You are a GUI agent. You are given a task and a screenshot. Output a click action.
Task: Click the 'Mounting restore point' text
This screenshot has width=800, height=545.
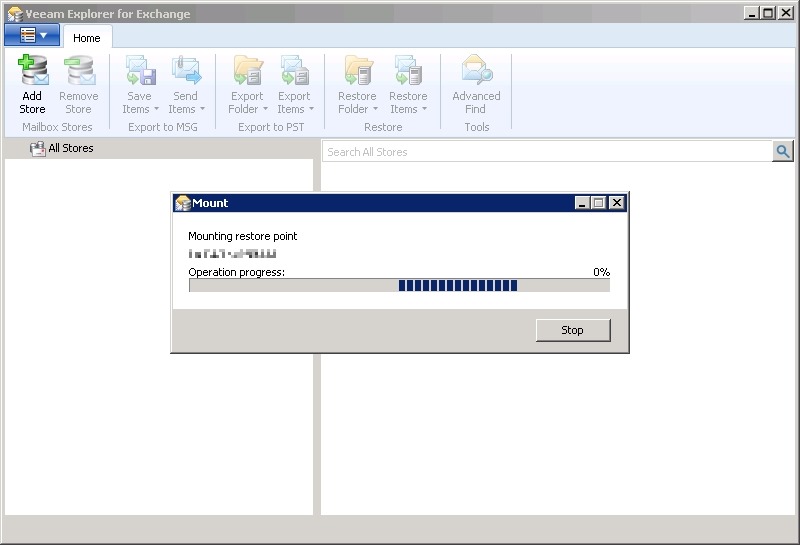coord(242,236)
